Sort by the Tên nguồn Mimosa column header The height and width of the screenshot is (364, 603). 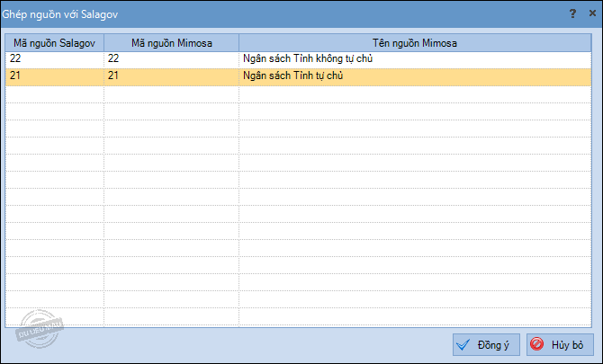pos(415,43)
